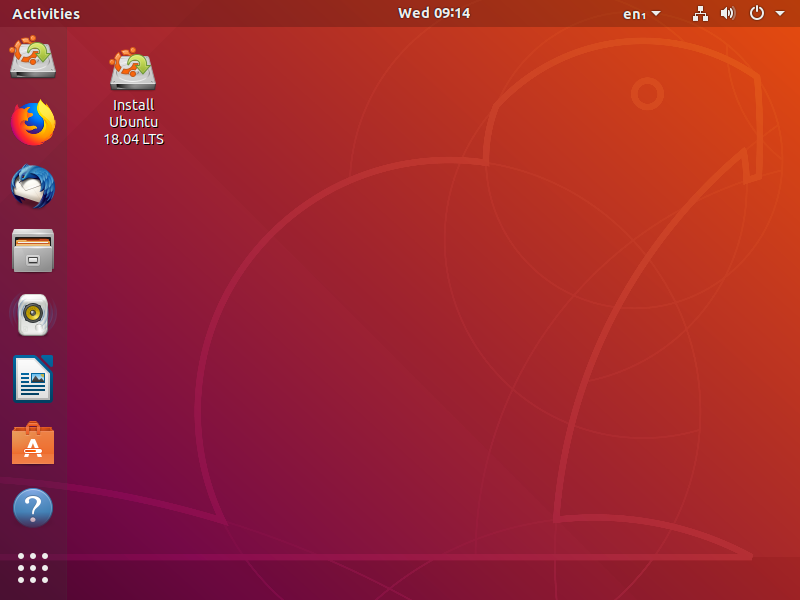
Task: Click the Install Ubuntu dock icon
Action: click(x=33, y=58)
